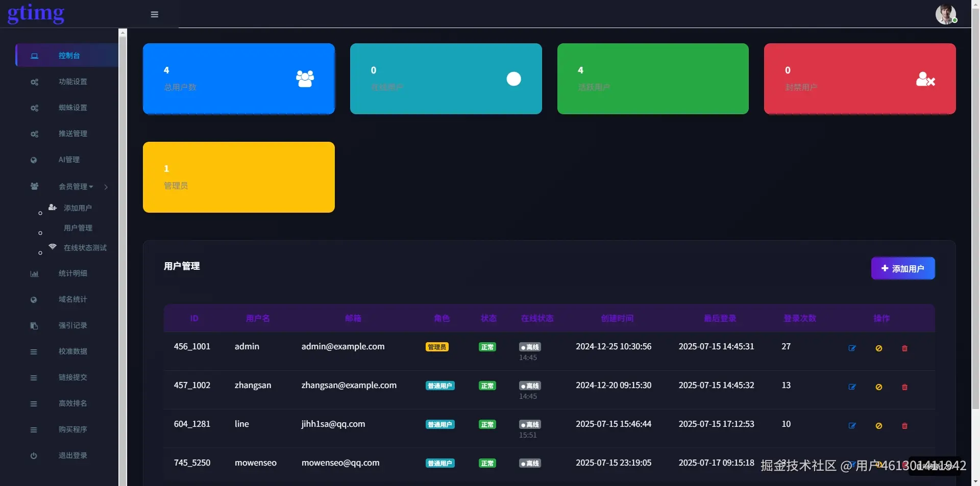Select the yellow 管理员 card
Image resolution: width=980 pixels, height=486 pixels.
[x=239, y=177]
